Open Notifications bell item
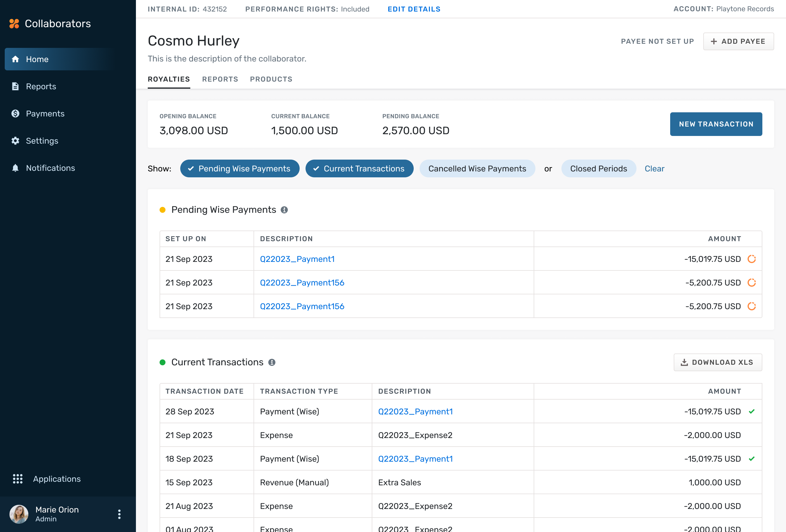 click(x=50, y=168)
